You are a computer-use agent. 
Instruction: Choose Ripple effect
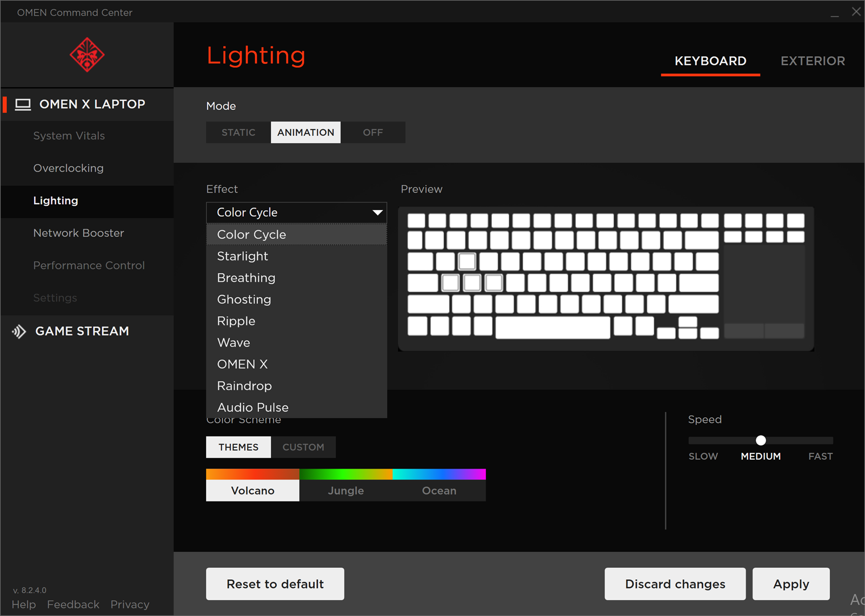[297, 321]
